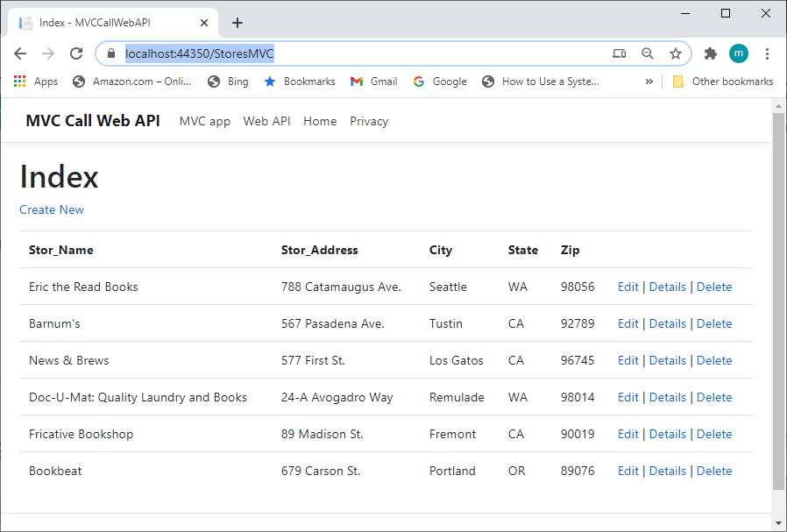Click the zoom magnifier icon in address bar
The width and height of the screenshot is (787, 532).
pyautogui.click(x=648, y=53)
